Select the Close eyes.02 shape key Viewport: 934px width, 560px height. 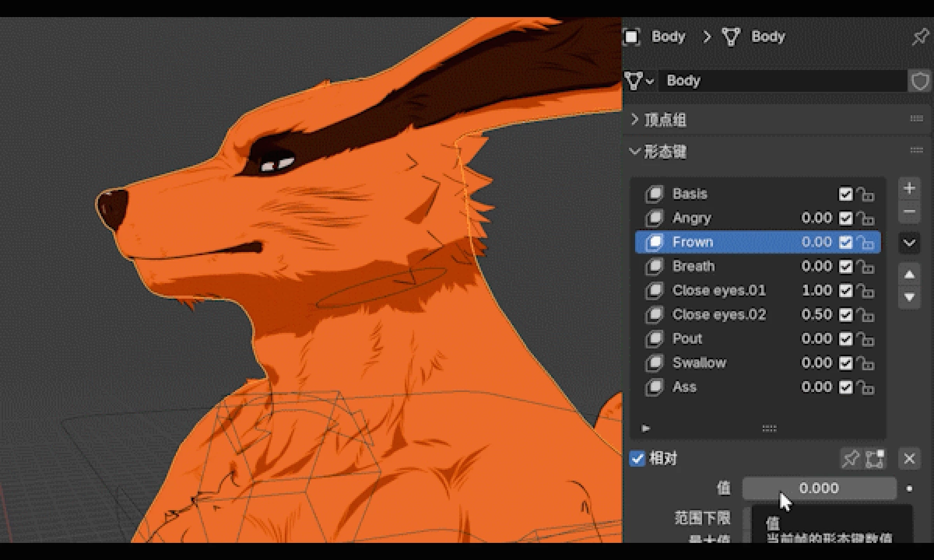point(758,315)
